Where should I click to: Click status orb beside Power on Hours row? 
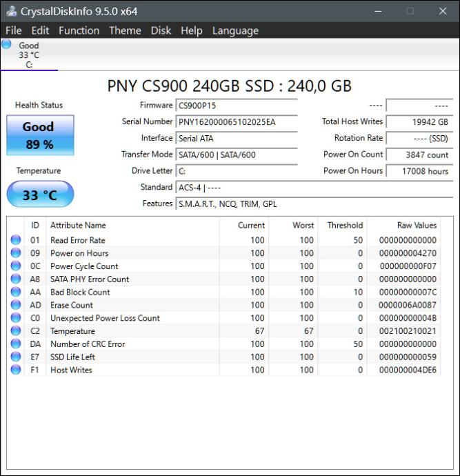(x=16, y=253)
